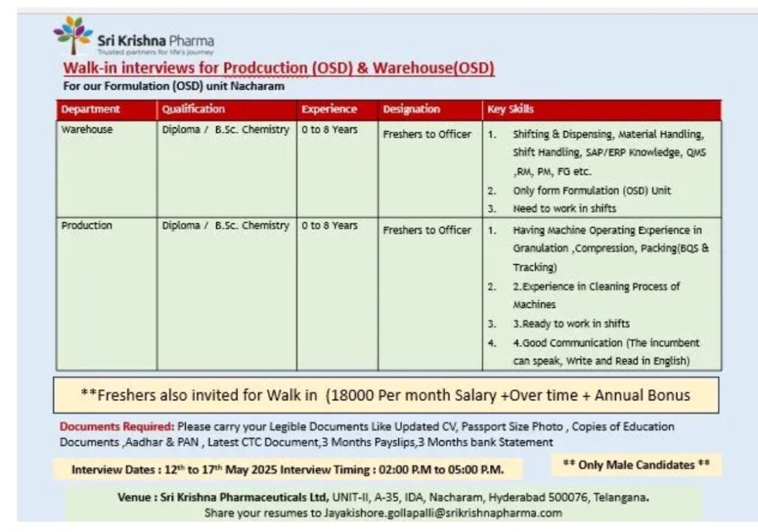Click '3.Ready to work in shifts' skill
The width and height of the screenshot is (758, 532).
coord(571,324)
